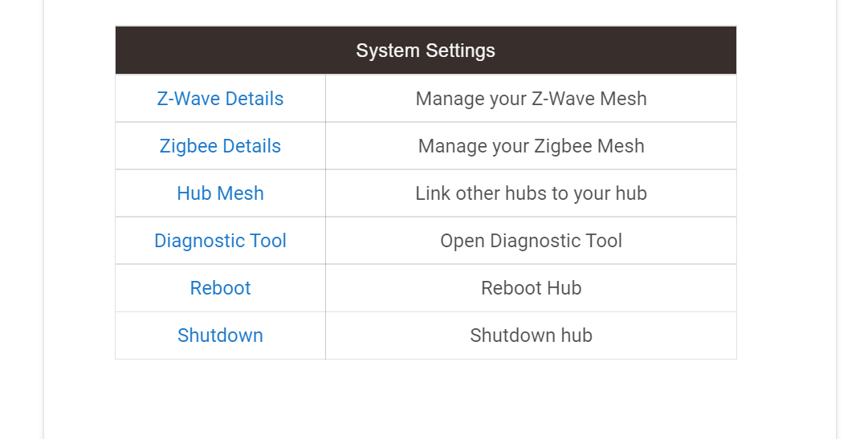Click the 'Manage your Zigbee Mesh' description
The height and width of the screenshot is (439, 868).
pyautogui.click(x=531, y=146)
